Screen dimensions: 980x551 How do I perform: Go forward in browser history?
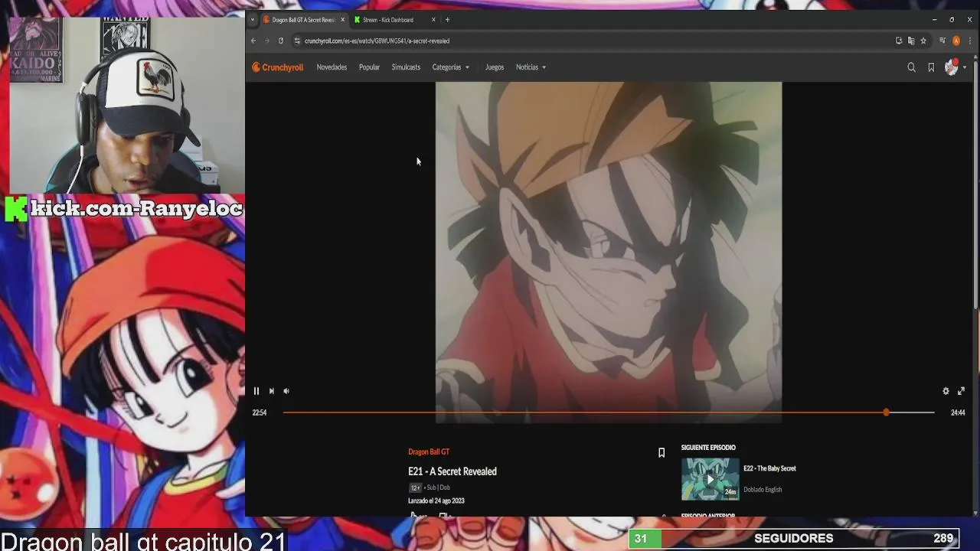coord(266,41)
